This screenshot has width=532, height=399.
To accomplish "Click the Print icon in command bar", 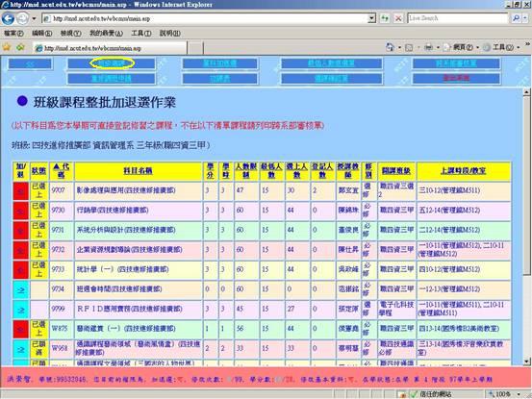I will (x=428, y=47).
